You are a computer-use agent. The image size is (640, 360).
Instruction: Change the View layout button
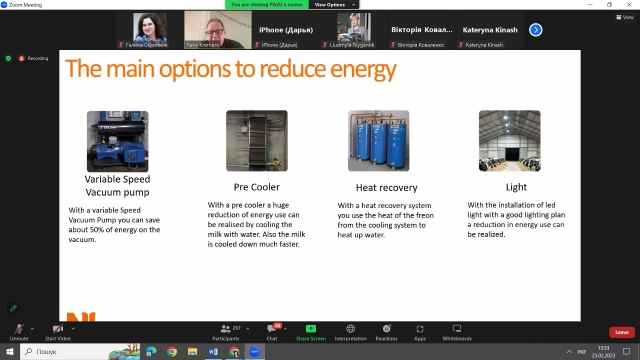[625, 17]
